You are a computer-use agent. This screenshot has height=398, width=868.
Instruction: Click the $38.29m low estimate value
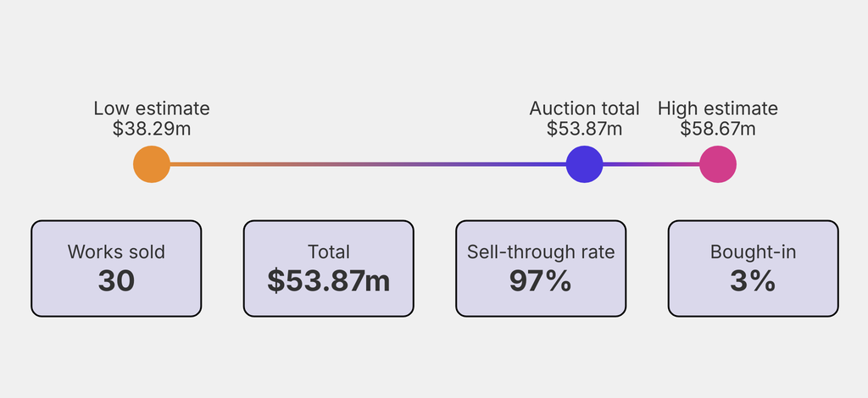click(x=152, y=129)
